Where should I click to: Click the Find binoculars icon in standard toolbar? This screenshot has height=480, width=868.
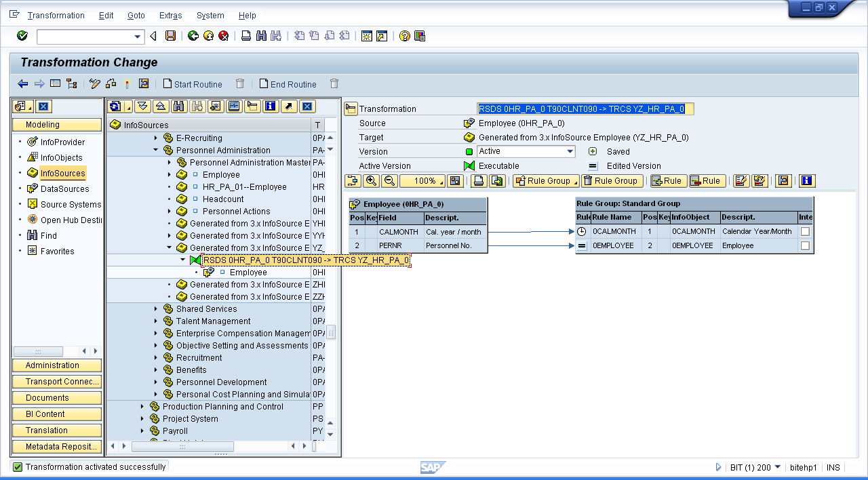coord(261,36)
